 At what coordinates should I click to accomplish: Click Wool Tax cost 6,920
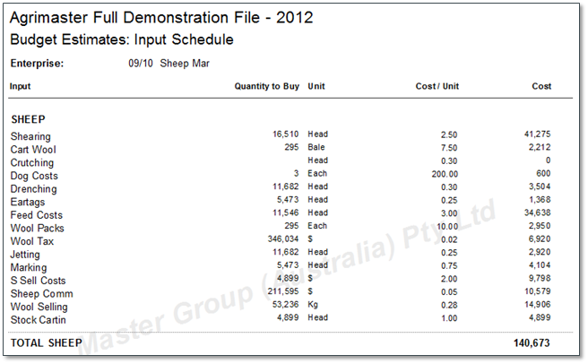(x=540, y=239)
